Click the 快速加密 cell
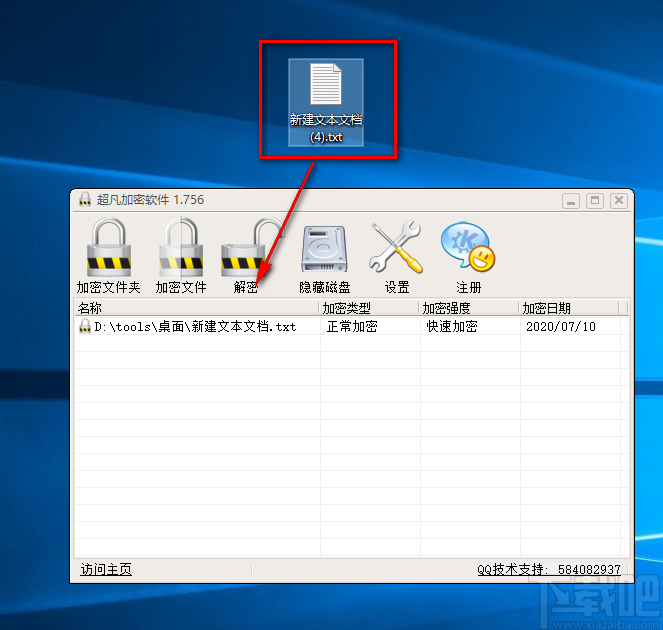Screen dimensions: 663x630 (452, 326)
